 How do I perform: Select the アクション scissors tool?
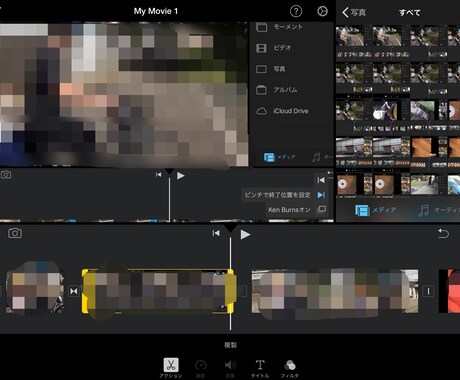171,368
